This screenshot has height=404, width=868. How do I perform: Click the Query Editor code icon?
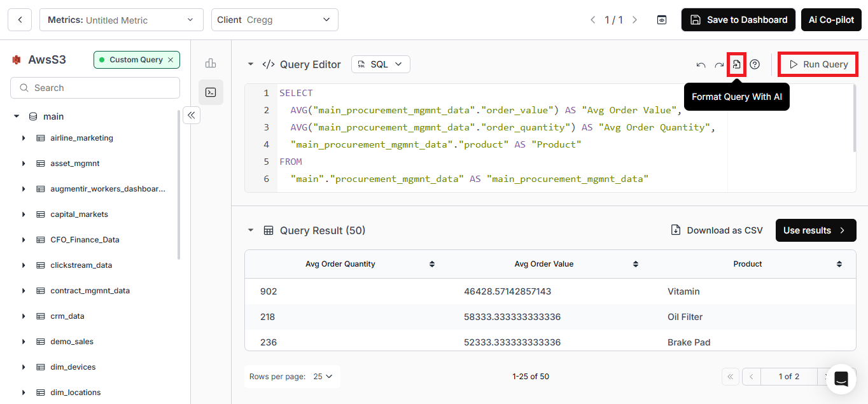269,64
